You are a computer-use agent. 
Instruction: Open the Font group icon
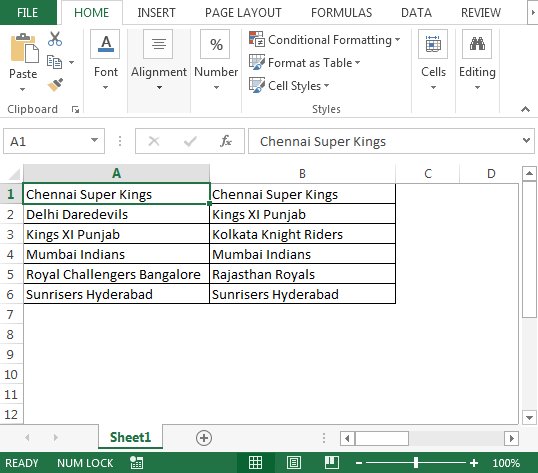click(x=105, y=44)
